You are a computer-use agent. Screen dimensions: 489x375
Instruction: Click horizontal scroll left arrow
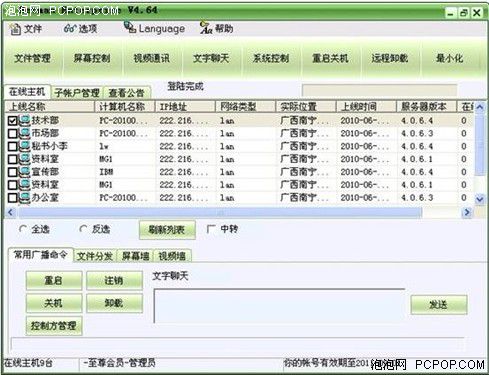11,212
